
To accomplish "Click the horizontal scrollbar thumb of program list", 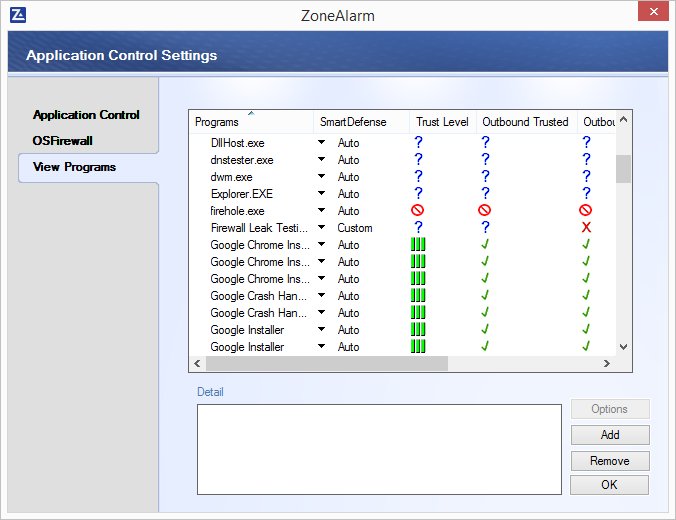I will [327, 363].
